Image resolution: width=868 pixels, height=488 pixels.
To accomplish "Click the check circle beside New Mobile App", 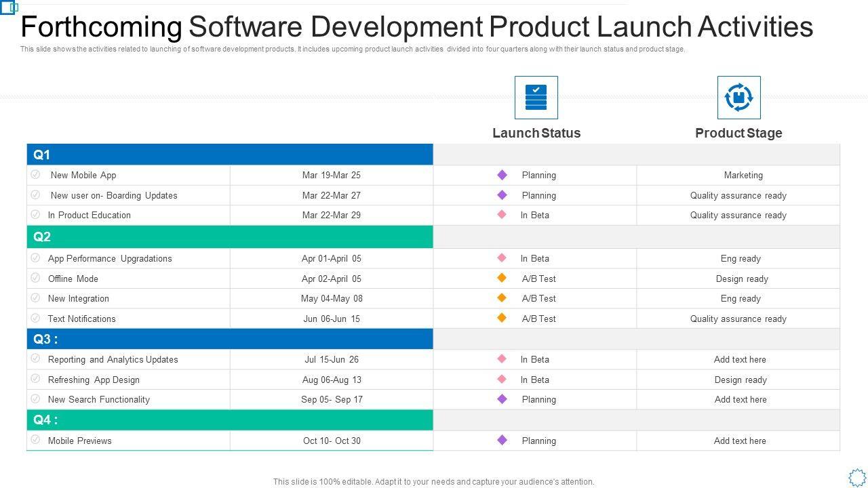I will [35, 174].
